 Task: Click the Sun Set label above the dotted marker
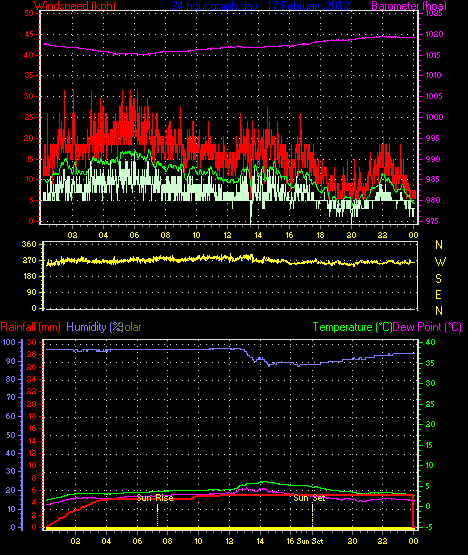[x=309, y=498]
